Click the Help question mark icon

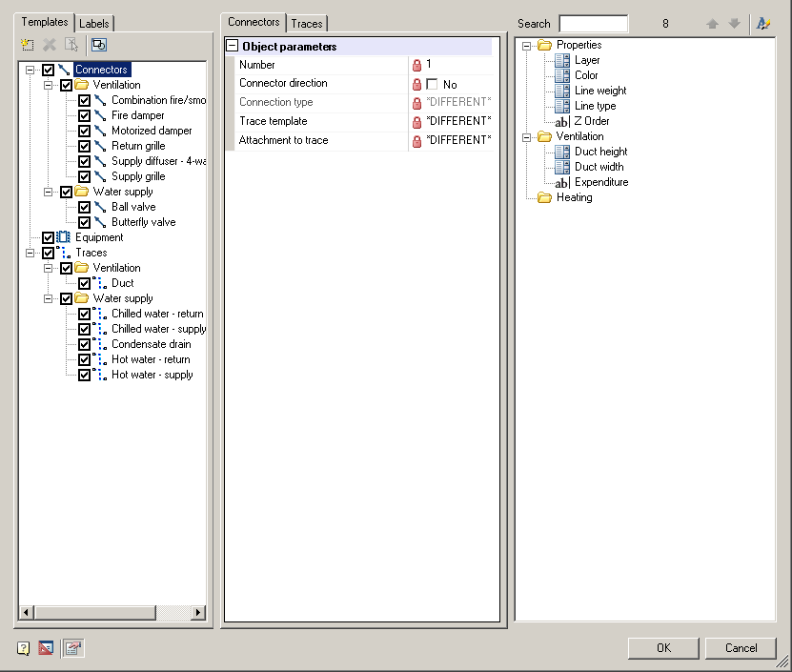pyautogui.click(x=21, y=647)
